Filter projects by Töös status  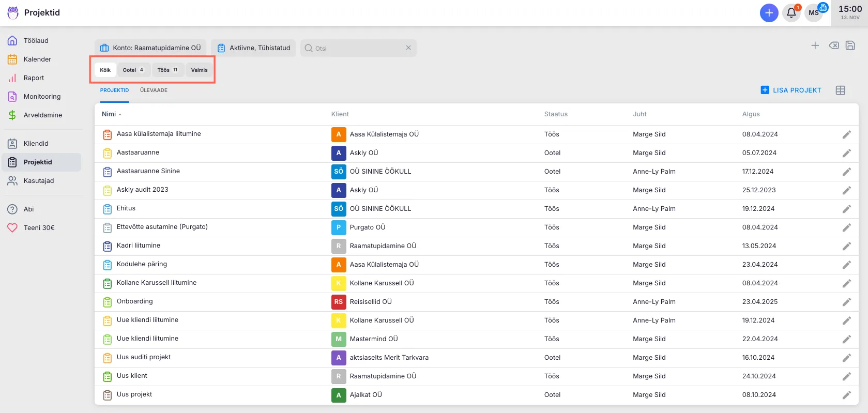click(167, 70)
